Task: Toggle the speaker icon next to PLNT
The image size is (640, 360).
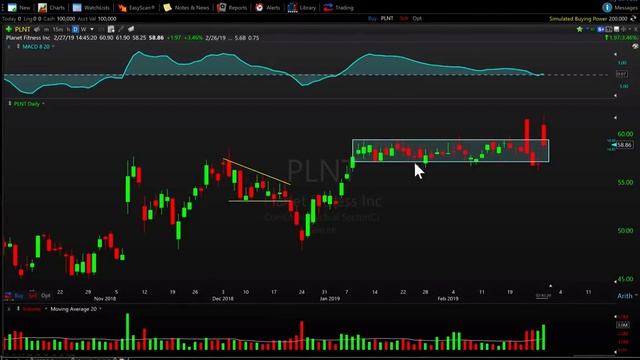Action: click(x=37, y=29)
